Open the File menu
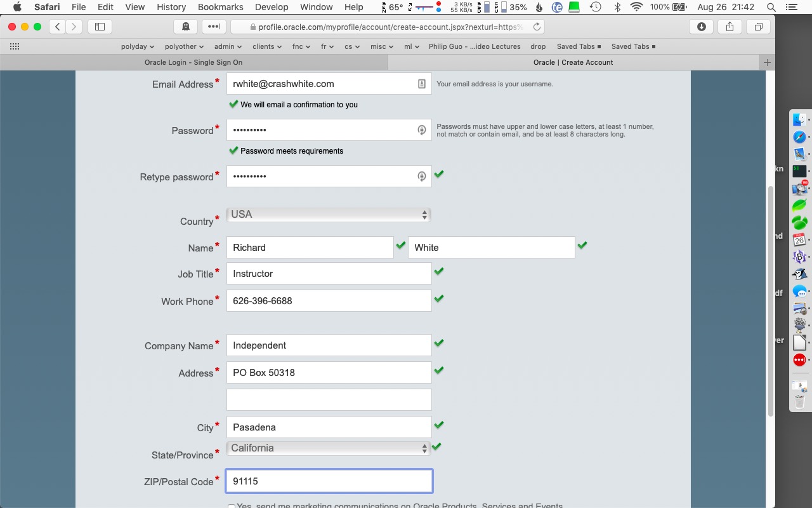Screen dimensions: 812x508 tap(79, 7)
